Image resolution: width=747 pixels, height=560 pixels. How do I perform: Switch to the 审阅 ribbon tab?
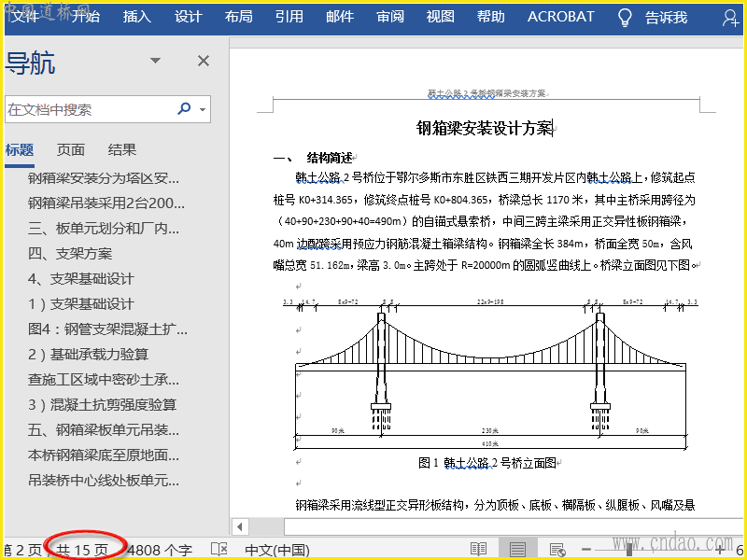pyautogui.click(x=390, y=17)
